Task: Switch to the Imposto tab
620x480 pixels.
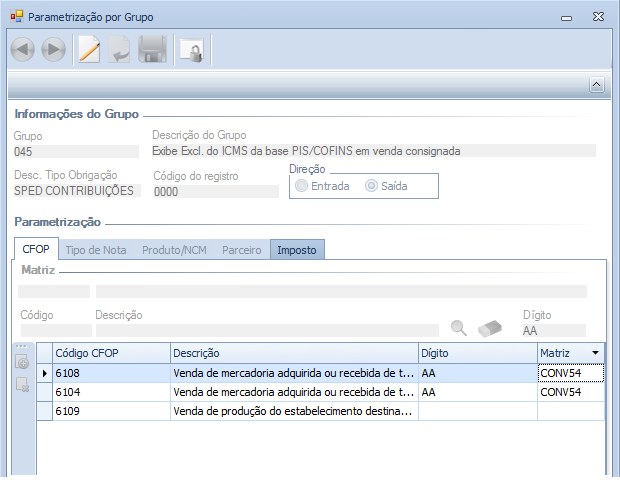Action: (x=297, y=250)
